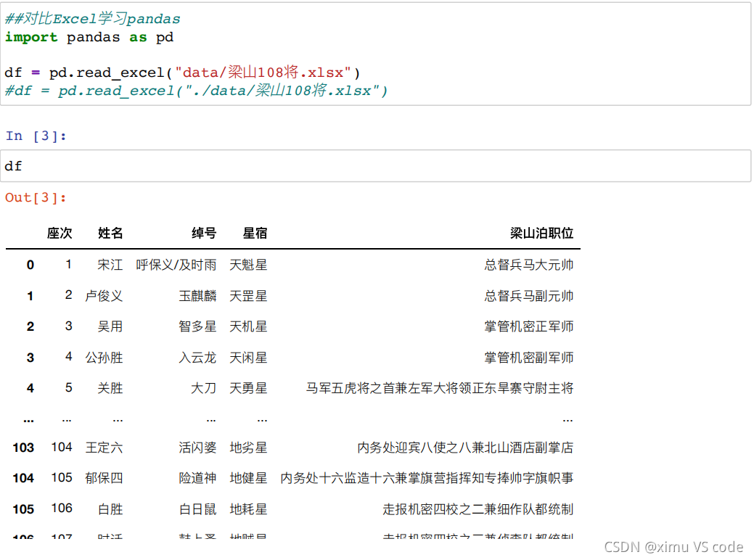Click the star cell 天魁星
This screenshot has width=754, height=560.
(248, 265)
